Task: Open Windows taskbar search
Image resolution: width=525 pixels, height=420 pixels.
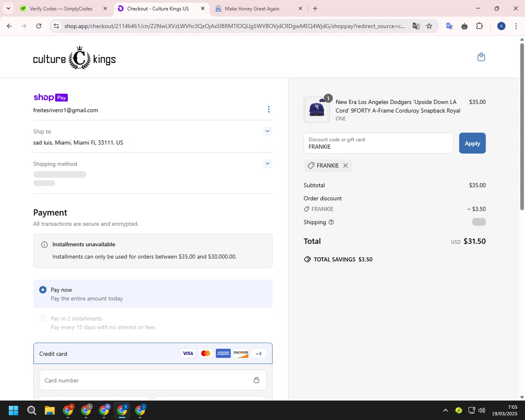Action: pos(31,410)
